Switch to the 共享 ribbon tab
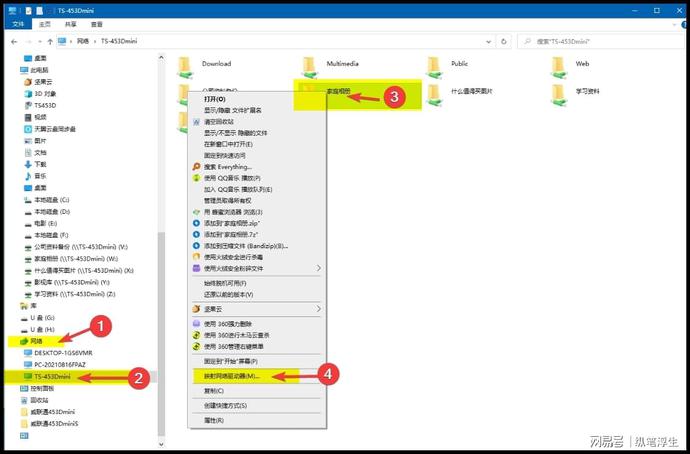 71,24
